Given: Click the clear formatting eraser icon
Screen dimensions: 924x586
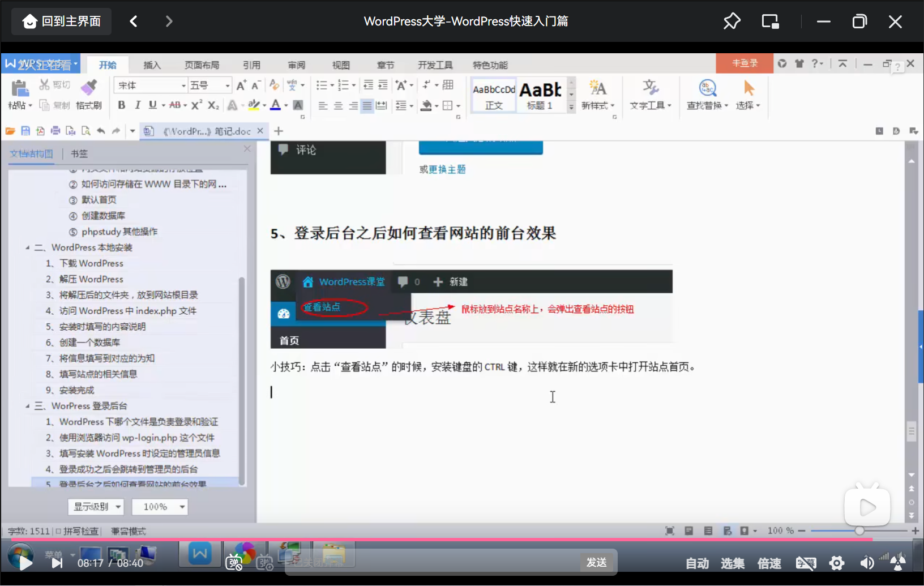Looking at the screenshot, I should click(x=275, y=85).
